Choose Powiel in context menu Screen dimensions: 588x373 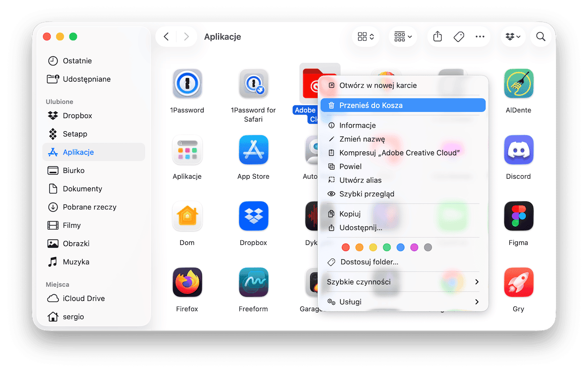(403, 166)
